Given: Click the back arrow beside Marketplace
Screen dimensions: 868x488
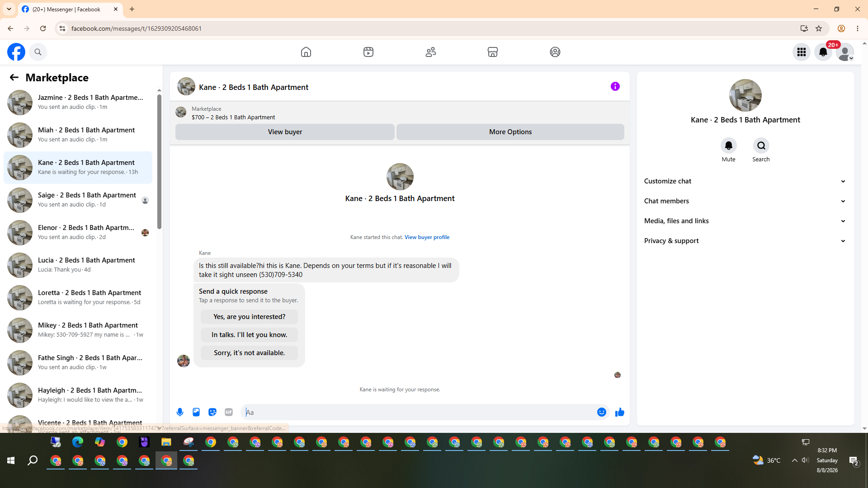Looking at the screenshot, I should pos(14,77).
